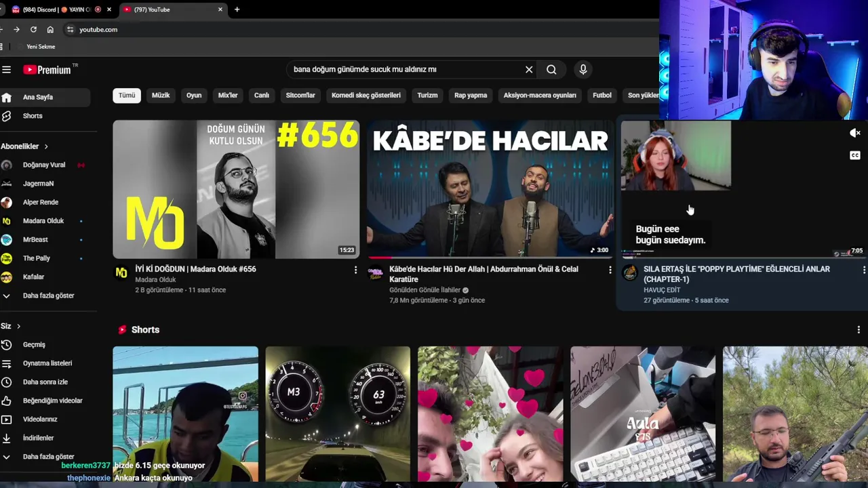Open options for İYİ Kİ DOĞDUN video
This screenshot has height=488, width=868.
(355, 270)
